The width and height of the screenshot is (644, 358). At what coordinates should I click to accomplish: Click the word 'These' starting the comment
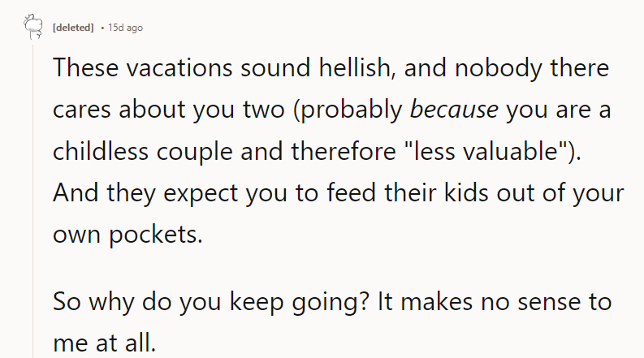(86, 67)
